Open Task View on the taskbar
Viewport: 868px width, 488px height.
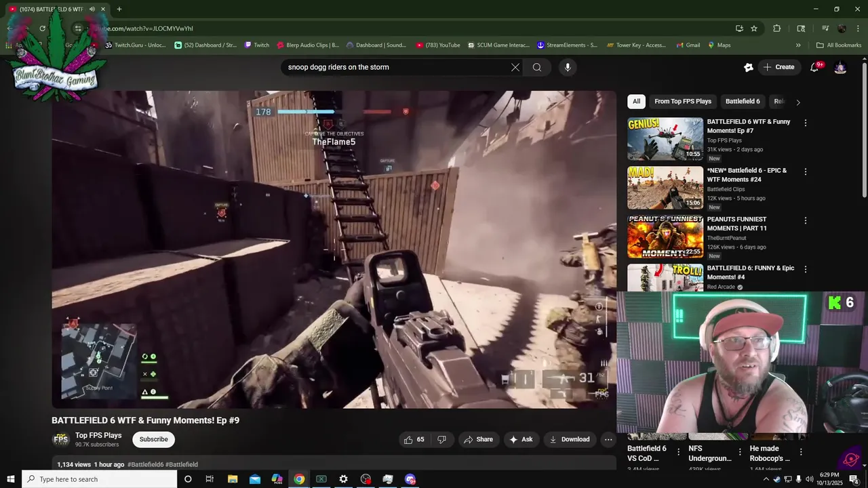pos(210,479)
